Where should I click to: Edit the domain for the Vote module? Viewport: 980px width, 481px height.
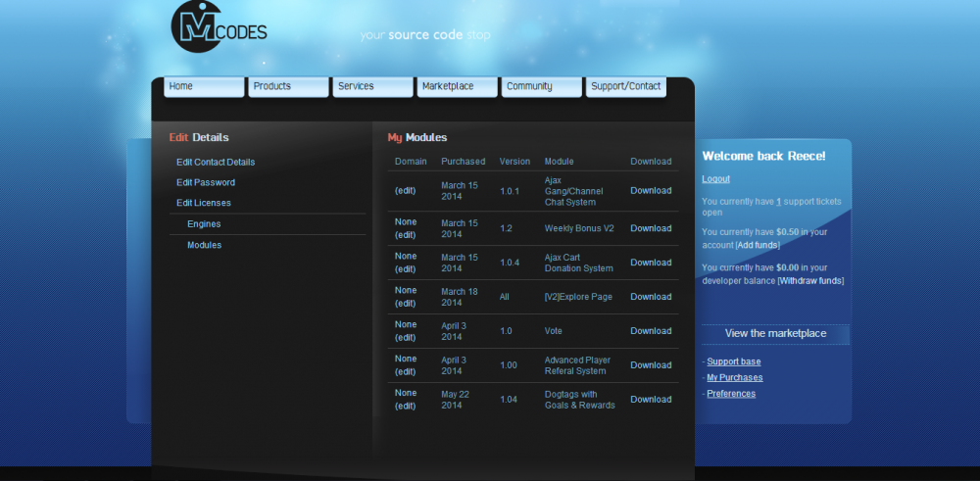(x=406, y=337)
